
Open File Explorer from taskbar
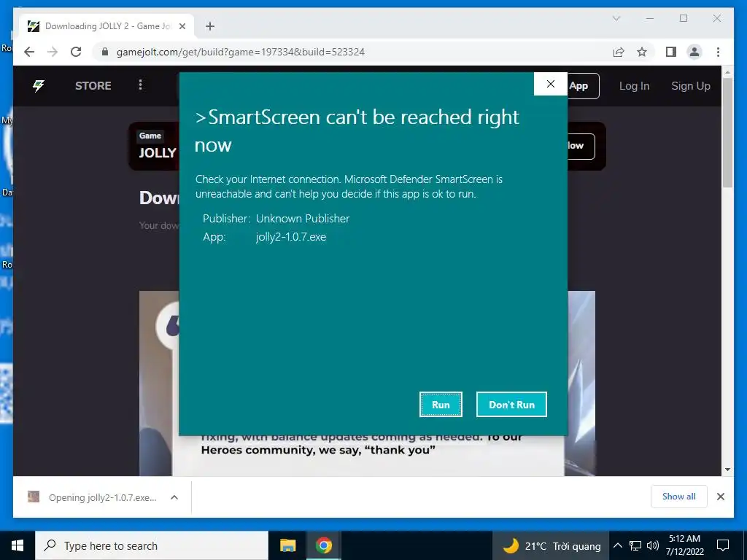pyautogui.click(x=287, y=545)
